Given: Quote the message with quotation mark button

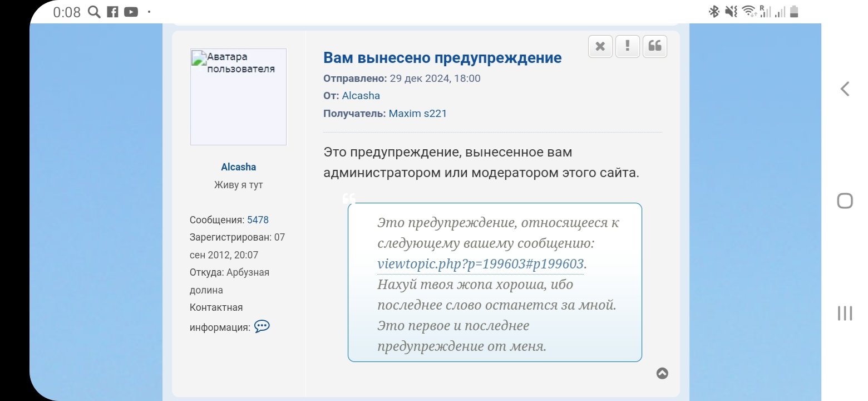Looking at the screenshot, I should [655, 46].
